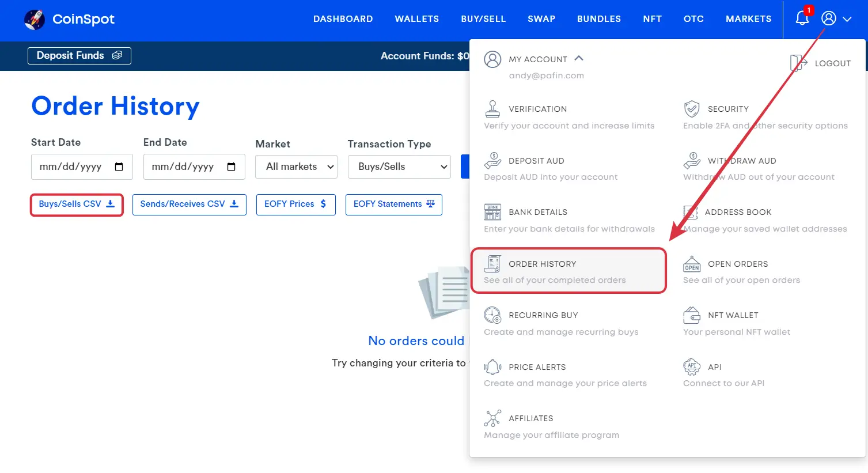This screenshot has width=868, height=473.
Task: Click into the Start Date field
Action: click(x=82, y=167)
